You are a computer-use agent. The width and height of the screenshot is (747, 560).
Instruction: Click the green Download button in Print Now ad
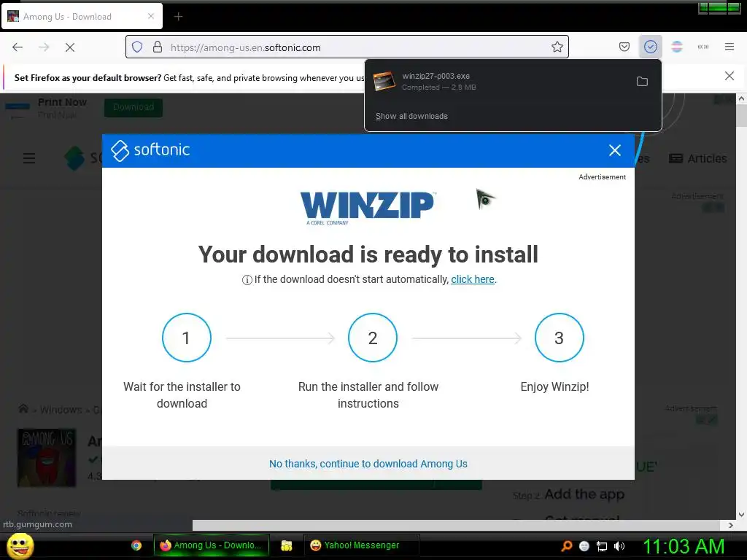133,107
